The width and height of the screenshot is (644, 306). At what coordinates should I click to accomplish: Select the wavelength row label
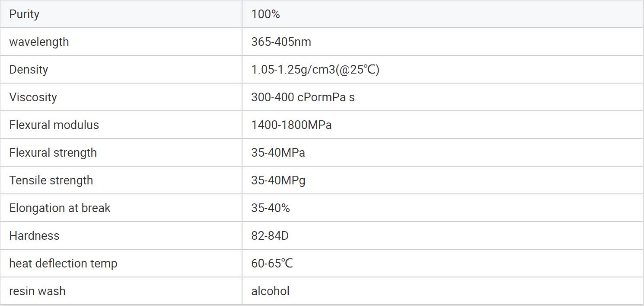(x=39, y=42)
